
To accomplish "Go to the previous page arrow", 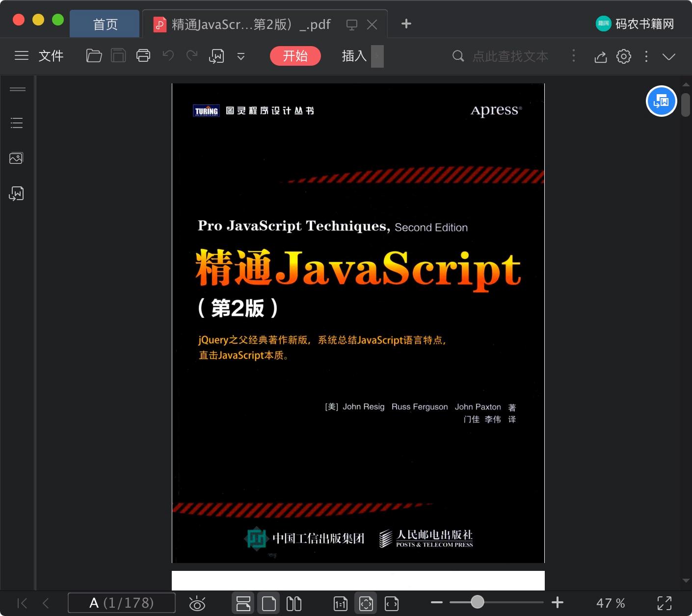I will click(x=46, y=603).
